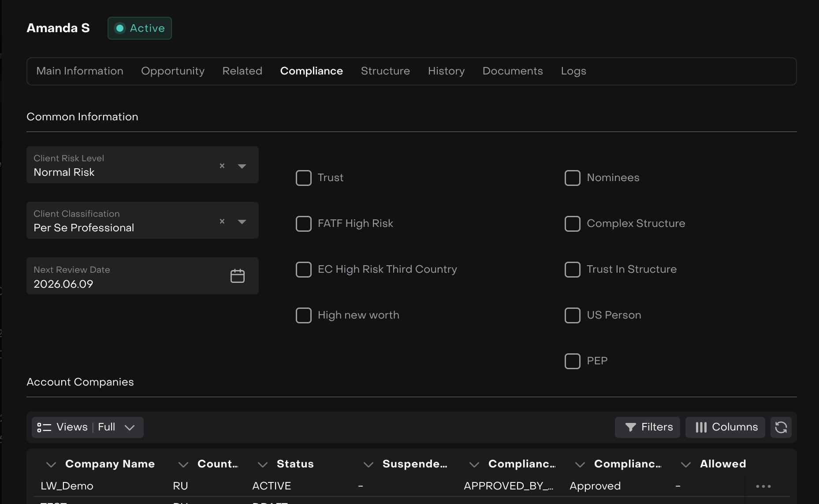Clear the Client Classification value
Viewport: 819px width, 504px height.
click(x=222, y=221)
